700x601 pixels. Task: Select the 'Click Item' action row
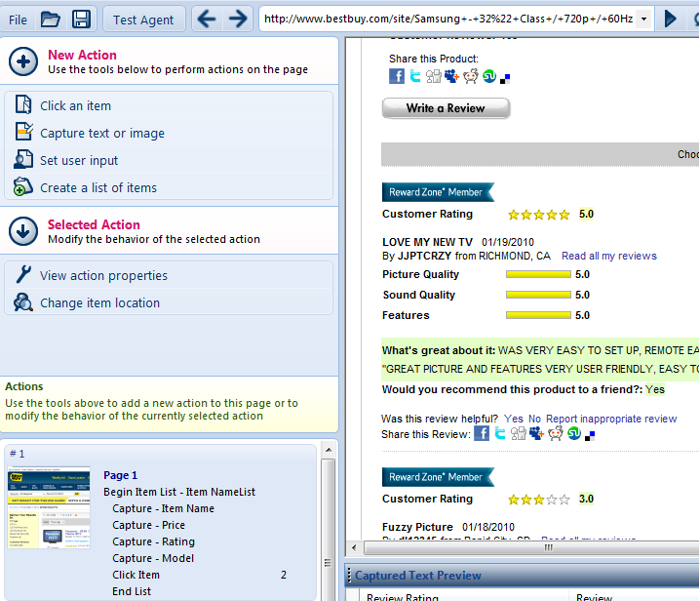pyautogui.click(x=200, y=575)
